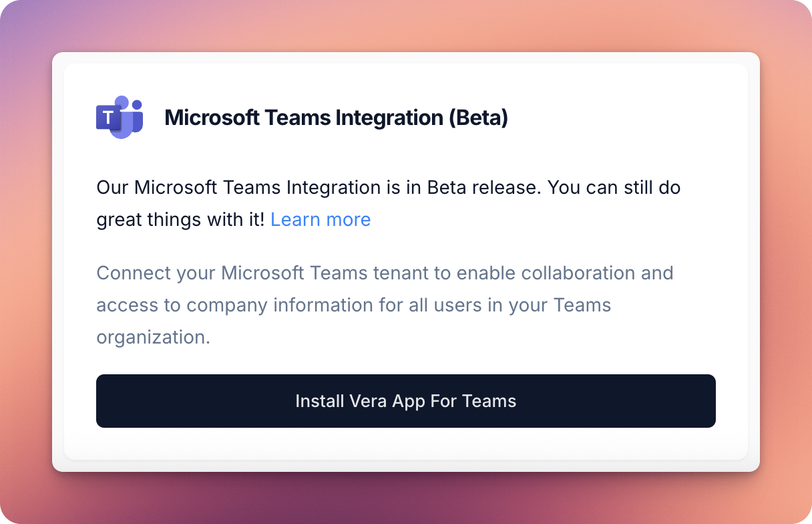Viewport: 812px width, 524px height.
Task: Click the Beta release notice paragraph
Action: (389, 203)
